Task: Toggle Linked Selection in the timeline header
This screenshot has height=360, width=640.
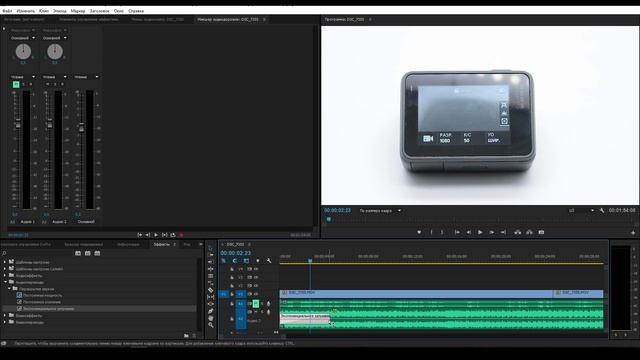Action: pos(246,260)
